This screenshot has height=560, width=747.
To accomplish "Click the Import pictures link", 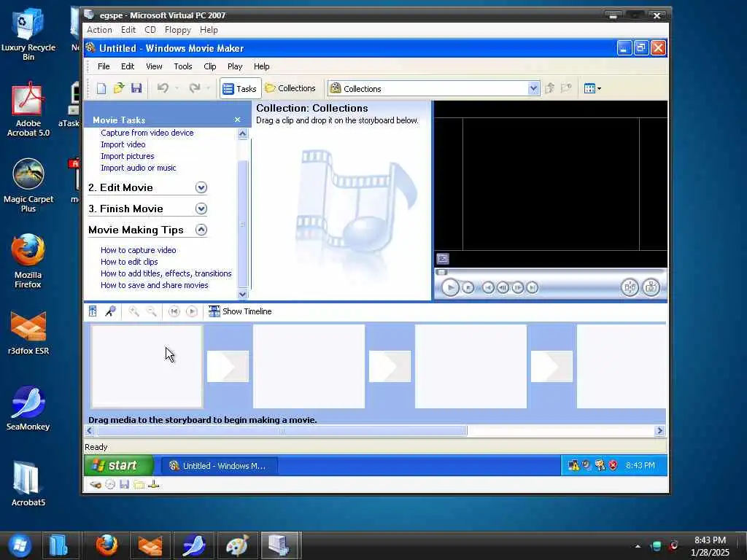I will click(127, 156).
